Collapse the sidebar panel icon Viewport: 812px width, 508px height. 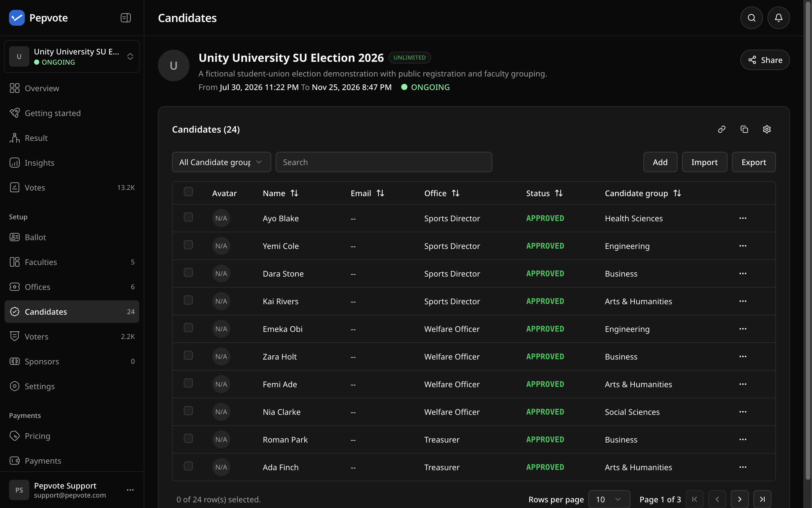[x=125, y=18]
